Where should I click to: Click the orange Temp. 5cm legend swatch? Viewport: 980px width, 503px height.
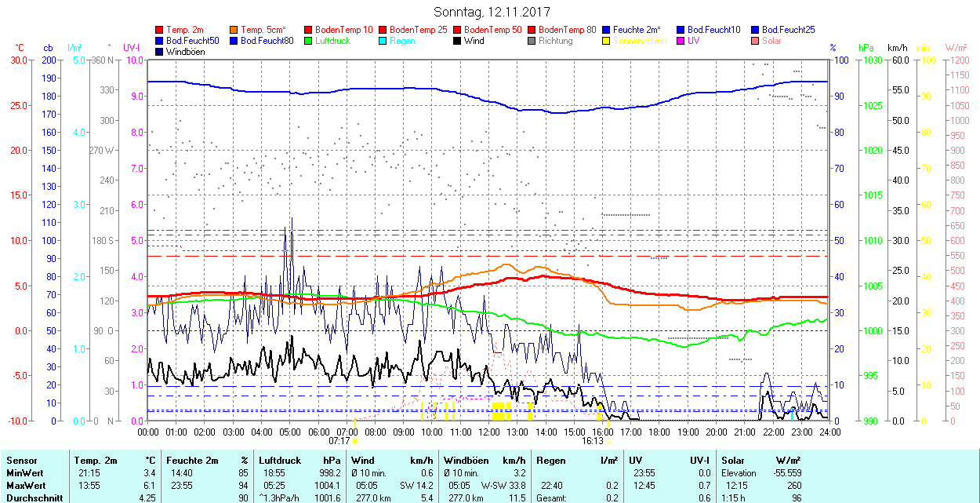click(x=234, y=30)
